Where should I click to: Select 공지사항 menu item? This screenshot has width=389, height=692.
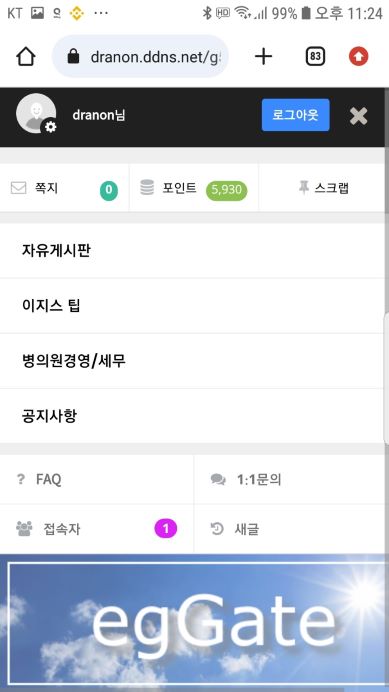click(192, 416)
